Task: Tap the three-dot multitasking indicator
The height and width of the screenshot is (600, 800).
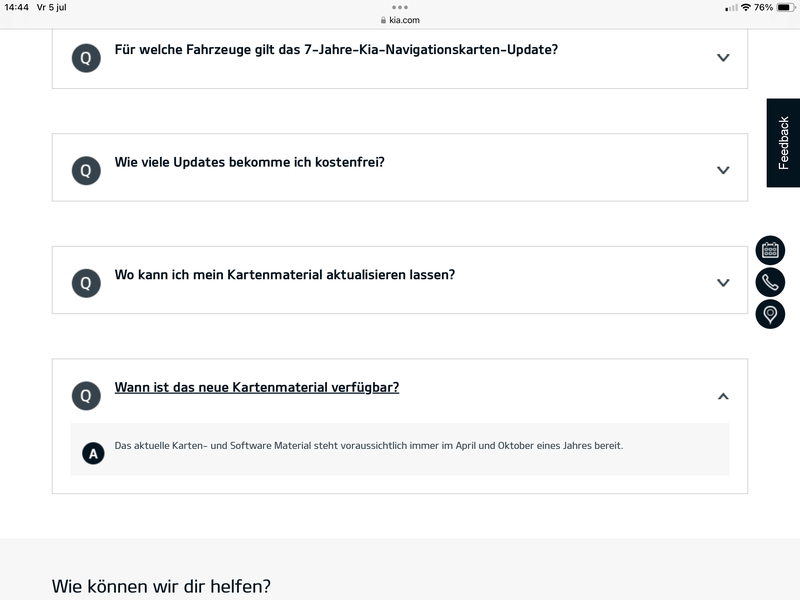Action: (399, 7)
